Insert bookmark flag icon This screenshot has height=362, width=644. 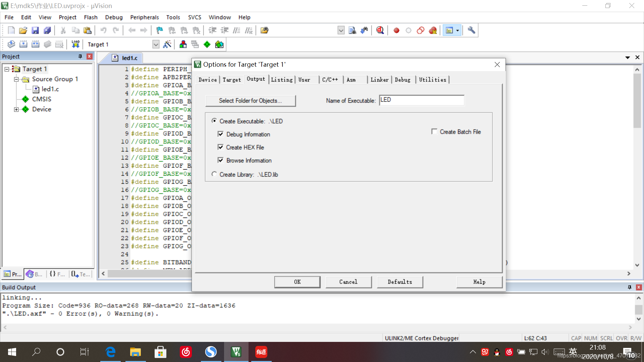[x=160, y=31]
